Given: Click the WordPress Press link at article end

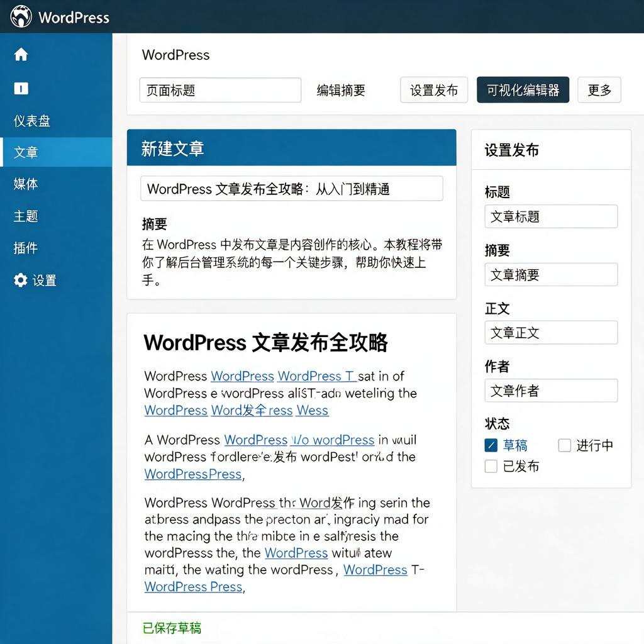Looking at the screenshot, I should click(x=194, y=587).
